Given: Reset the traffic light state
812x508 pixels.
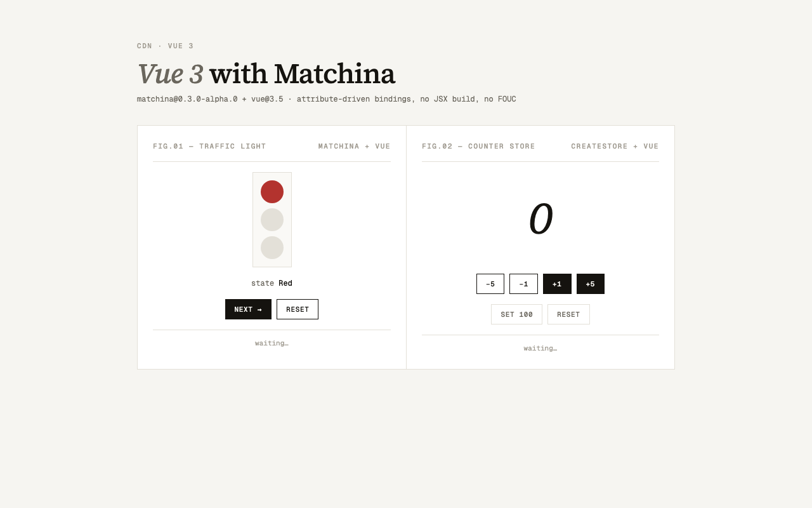Looking at the screenshot, I should pyautogui.click(x=298, y=309).
